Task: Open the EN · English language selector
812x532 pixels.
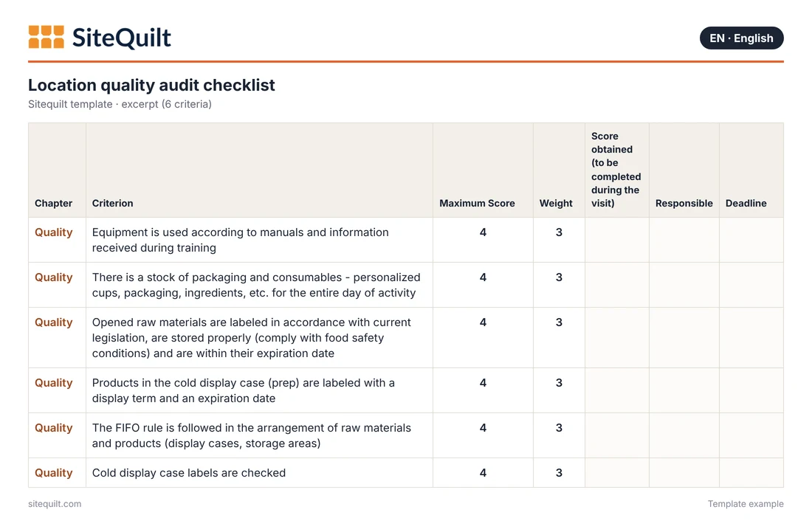Action: pyautogui.click(x=741, y=38)
